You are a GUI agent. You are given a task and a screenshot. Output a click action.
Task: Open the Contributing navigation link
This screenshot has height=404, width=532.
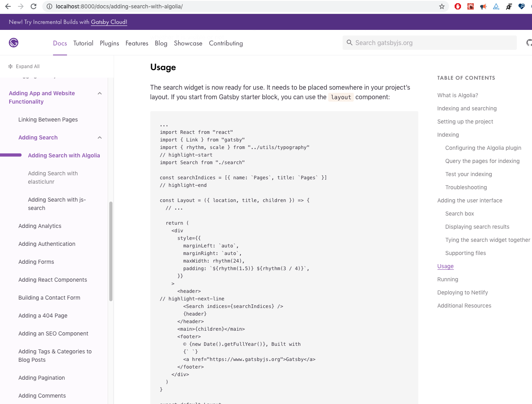(x=226, y=43)
